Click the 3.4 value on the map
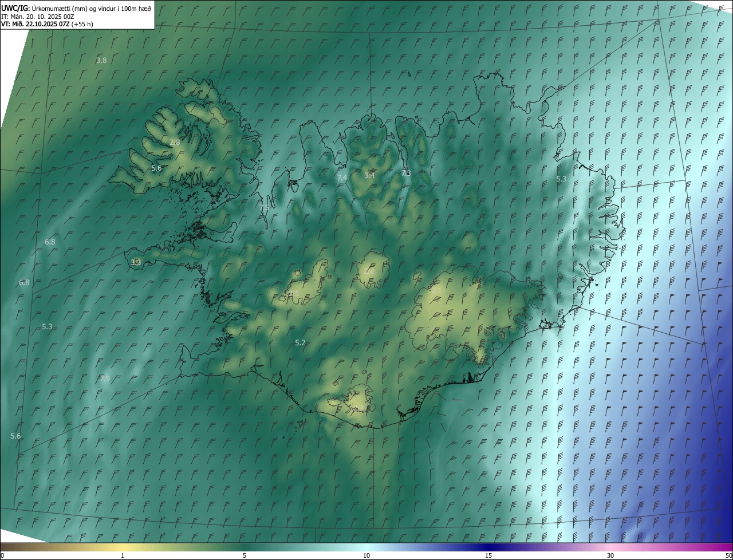 point(369,175)
